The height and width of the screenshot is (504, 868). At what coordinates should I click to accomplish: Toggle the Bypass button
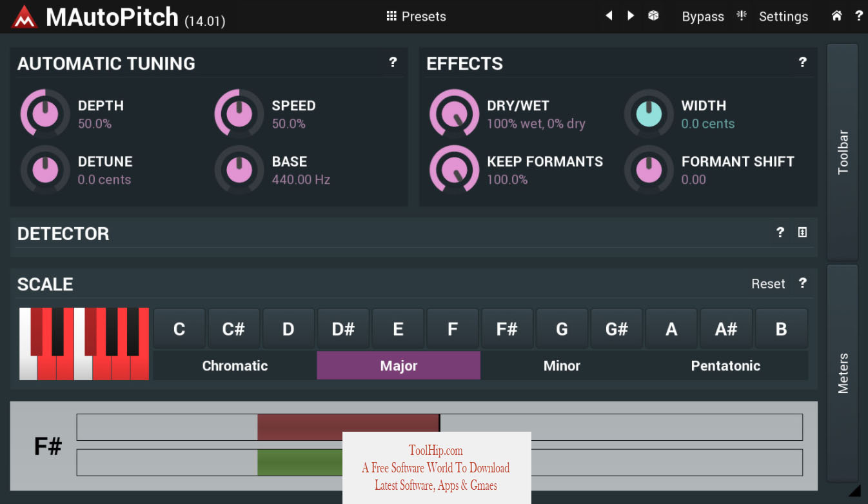[703, 17]
